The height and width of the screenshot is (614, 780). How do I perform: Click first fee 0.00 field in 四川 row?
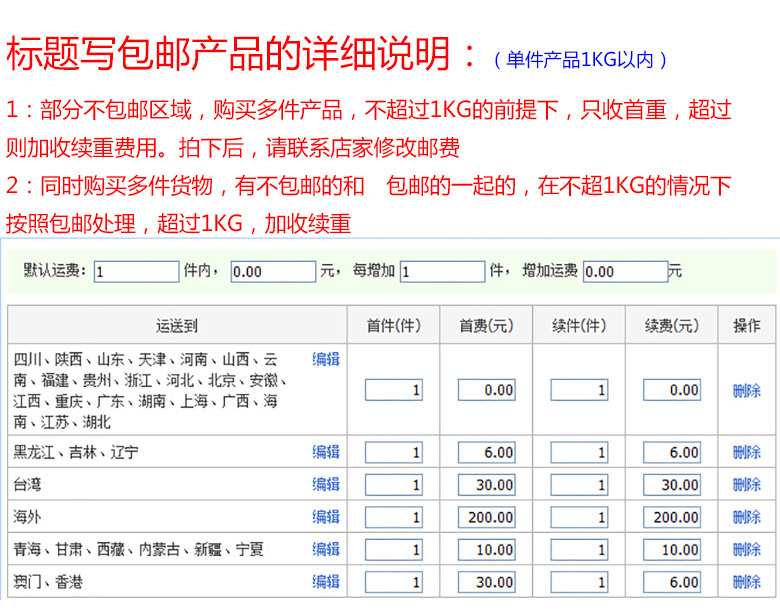point(487,390)
